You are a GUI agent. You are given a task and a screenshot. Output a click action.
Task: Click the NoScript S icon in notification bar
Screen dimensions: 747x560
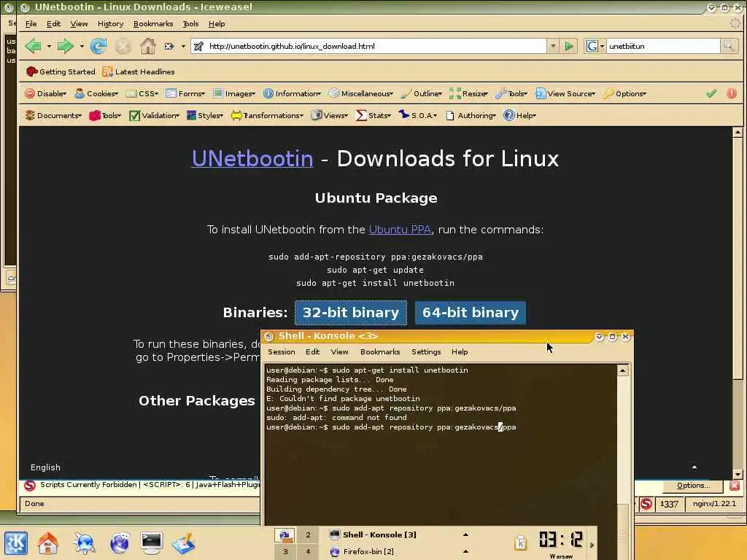click(30, 485)
